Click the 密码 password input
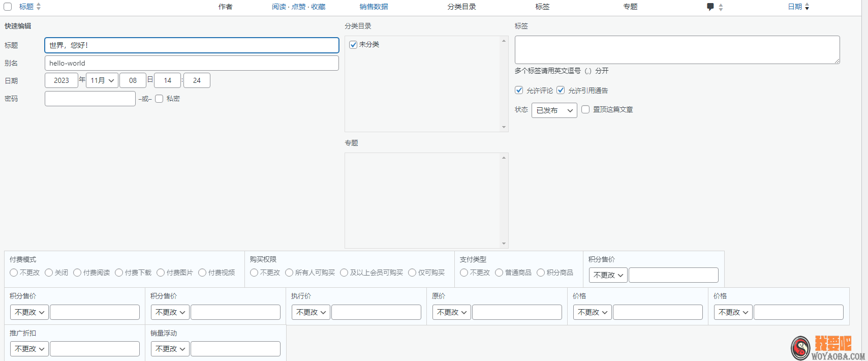Viewport: 868px width, 361px height. coord(90,99)
